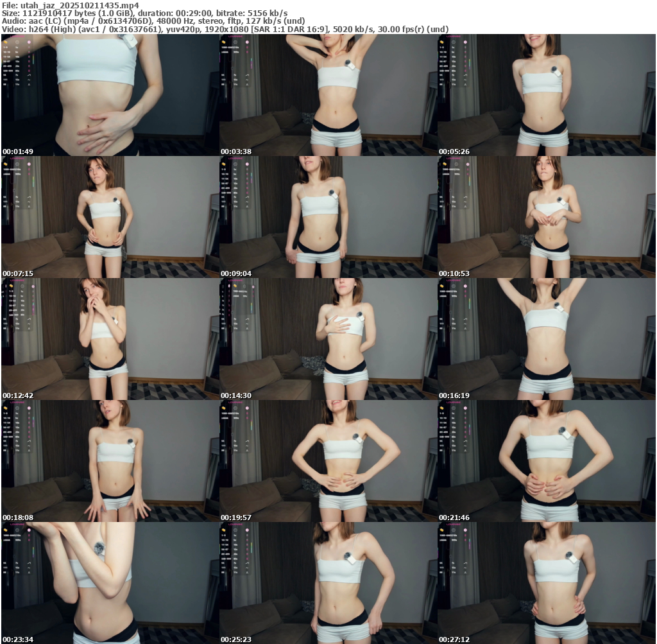657x644 pixels.
Task: Click the preview frame marked 00:09:04
Action: pos(328,217)
